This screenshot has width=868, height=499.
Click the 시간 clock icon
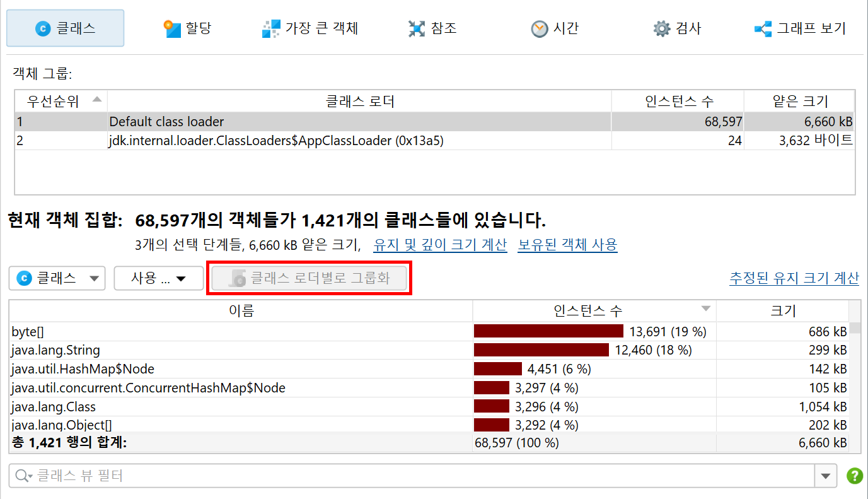540,29
